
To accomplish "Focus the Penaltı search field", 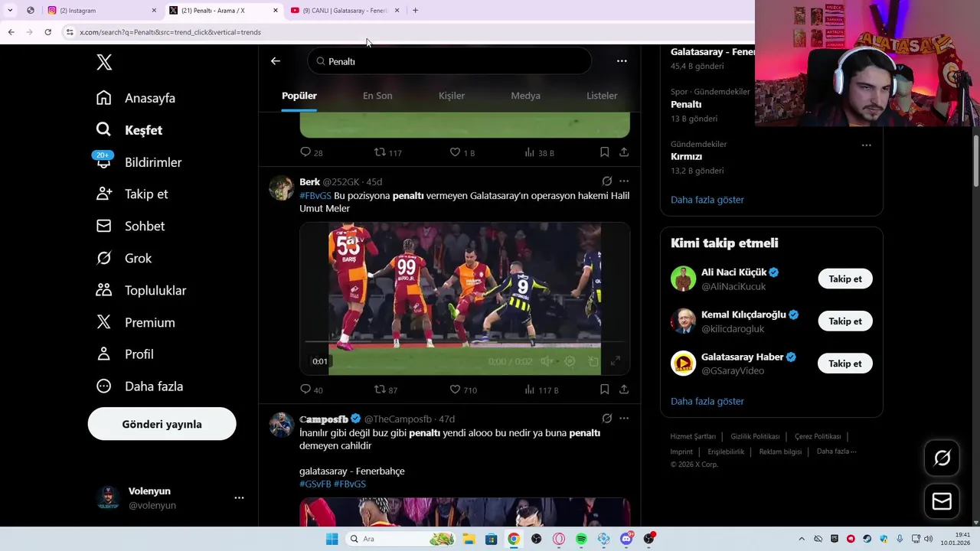I will pyautogui.click(x=449, y=61).
